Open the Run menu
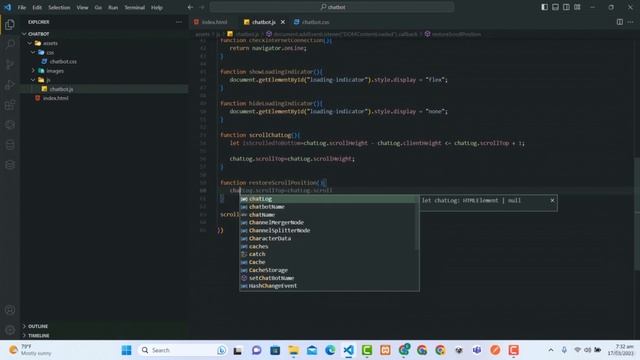The width and height of the screenshot is (640, 360). [113, 7]
